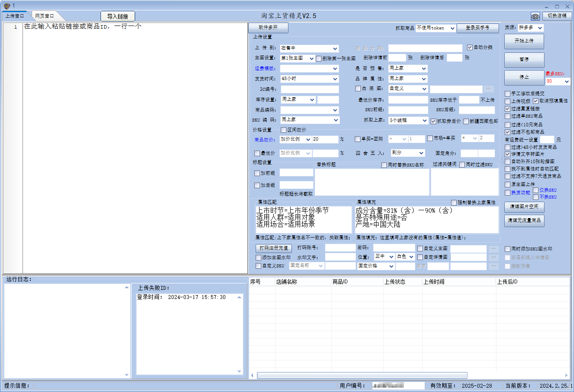Screen dimensions: 574x392
Task: Click right arrow of results table scrollbar
Action: coord(566,375)
